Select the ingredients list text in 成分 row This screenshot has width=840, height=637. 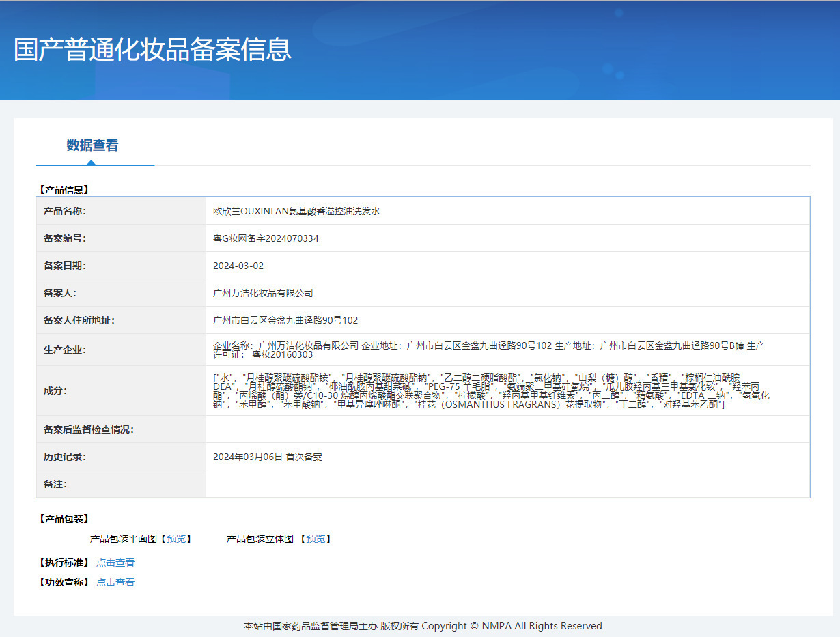click(x=492, y=391)
